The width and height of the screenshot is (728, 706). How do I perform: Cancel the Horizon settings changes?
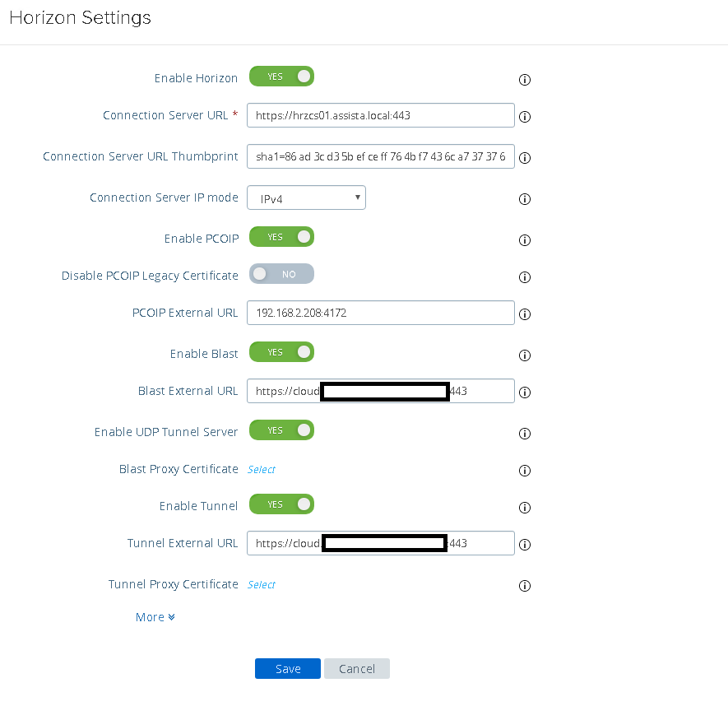(356, 669)
